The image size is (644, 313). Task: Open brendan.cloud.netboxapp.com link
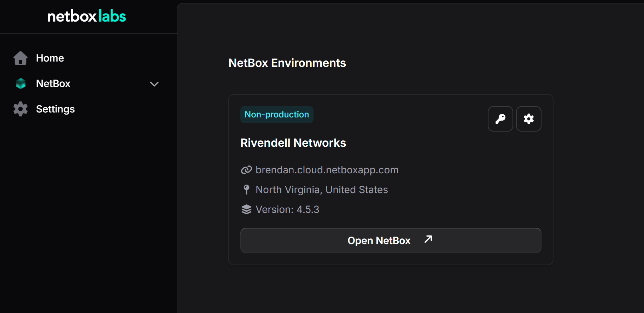tap(327, 170)
